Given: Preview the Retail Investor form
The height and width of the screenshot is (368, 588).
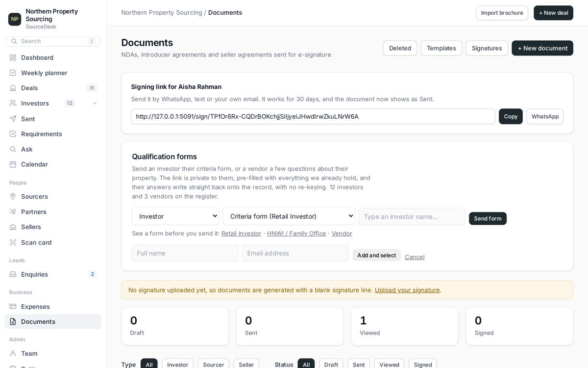Looking at the screenshot, I should 241,234.
